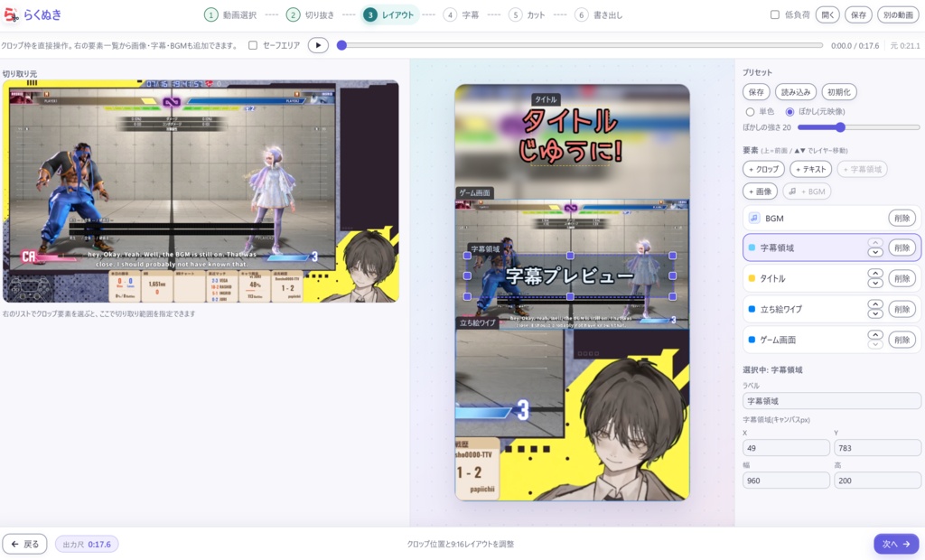The width and height of the screenshot is (925, 560).
Task: Click the 高 input showing 200
Action: 877,481
